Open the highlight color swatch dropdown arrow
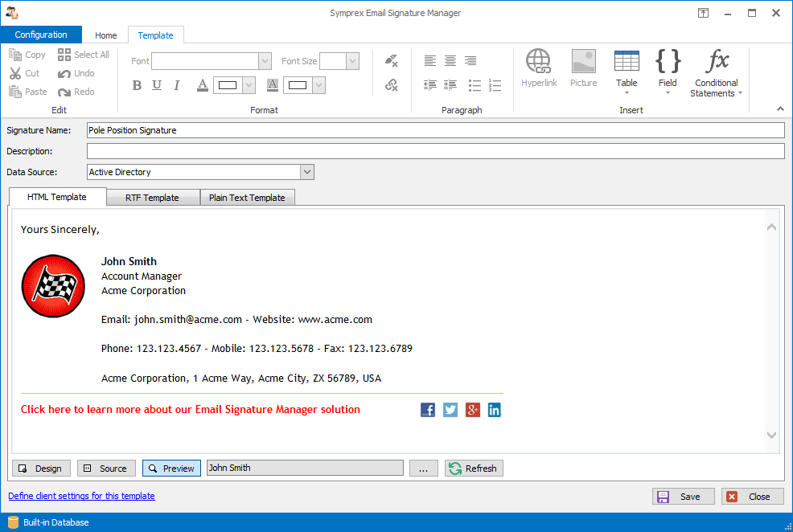Viewport: 793px width, 532px height. (318, 85)
